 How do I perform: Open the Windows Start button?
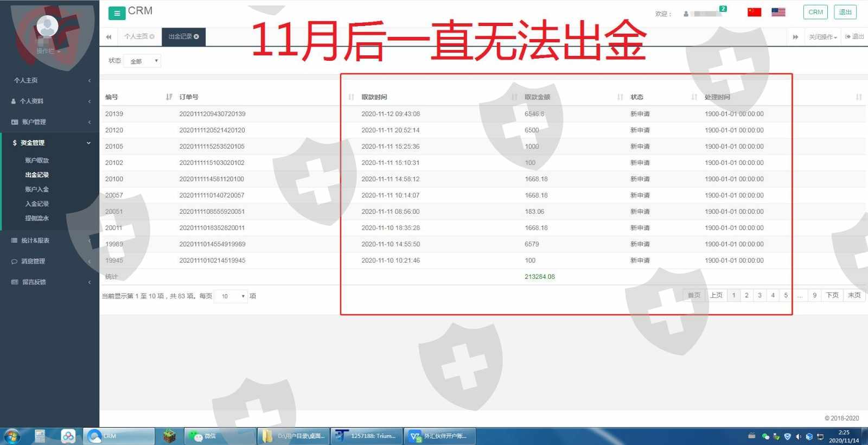(x=12, y=436)
